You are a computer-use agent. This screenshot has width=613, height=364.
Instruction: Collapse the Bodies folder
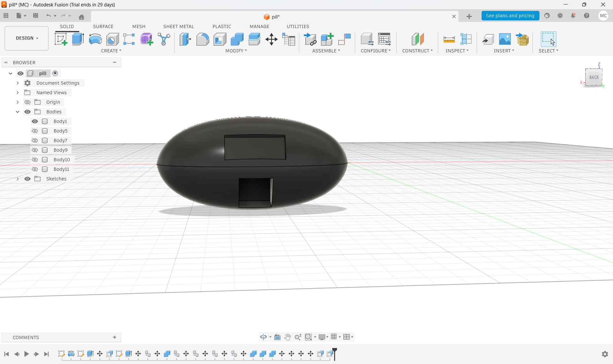[18, 112]
